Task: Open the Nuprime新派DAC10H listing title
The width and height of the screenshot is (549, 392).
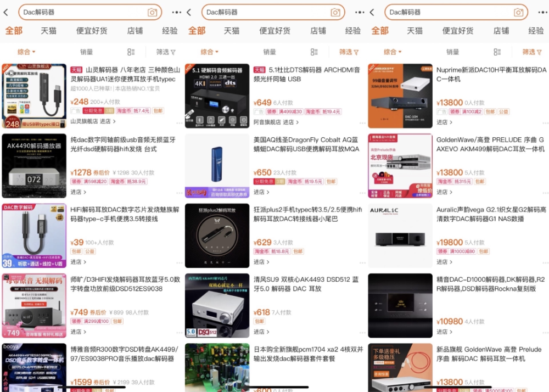Action: pos(491,75)
